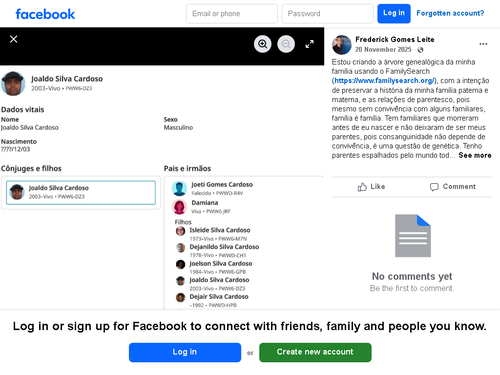Select Isleide Silva Cardoso name

click(220, 230)
